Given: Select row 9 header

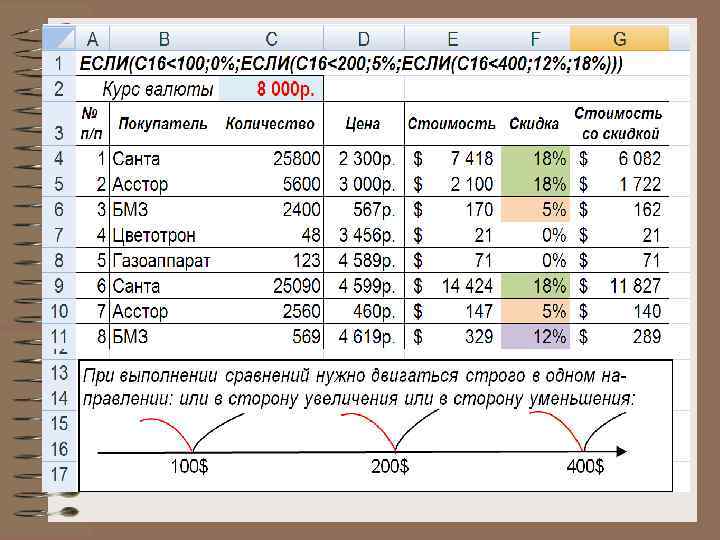Looking at the screenshot, I should [60, 286].
